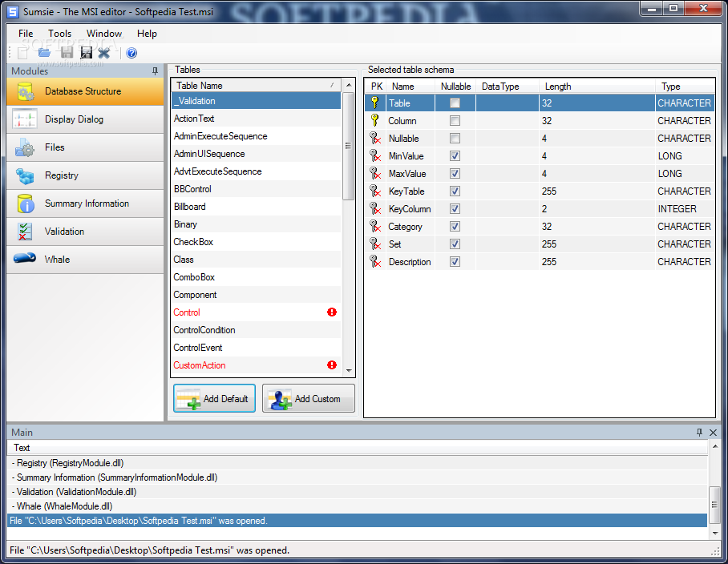The width and height of the screenshot is (728, 564).
Task: Click the New file toolbar icon
Action: [22, 53]
